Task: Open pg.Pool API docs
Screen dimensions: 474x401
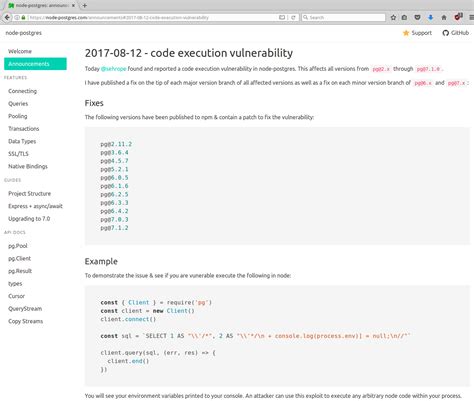Action: (18, 246)
